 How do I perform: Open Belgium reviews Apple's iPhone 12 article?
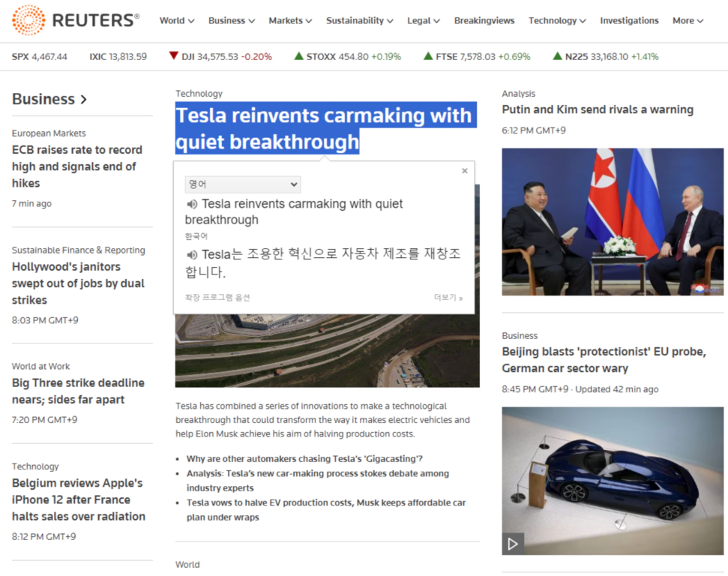[x=79, y=499]
